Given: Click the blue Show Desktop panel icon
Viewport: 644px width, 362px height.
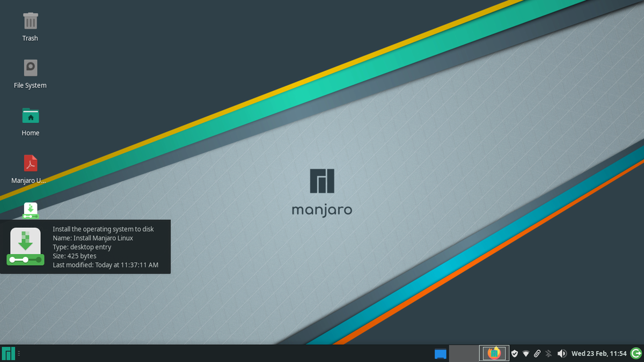Looking at the screenshot, I should pyautogui.click(x=441, y=353).
